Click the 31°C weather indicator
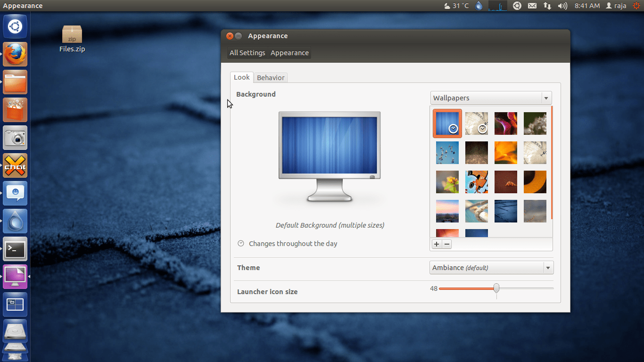 click(456, 6)
